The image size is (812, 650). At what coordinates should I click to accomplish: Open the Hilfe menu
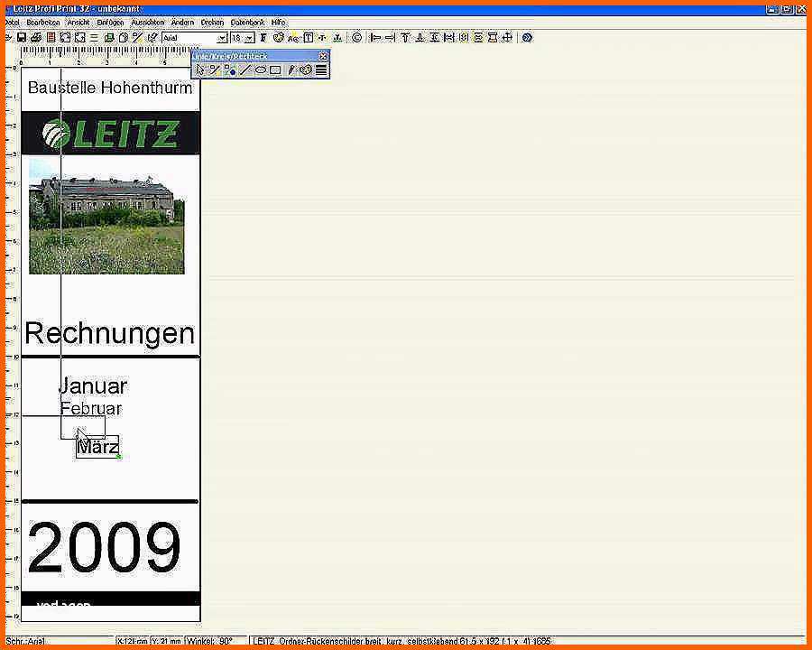tap(278, 23)
